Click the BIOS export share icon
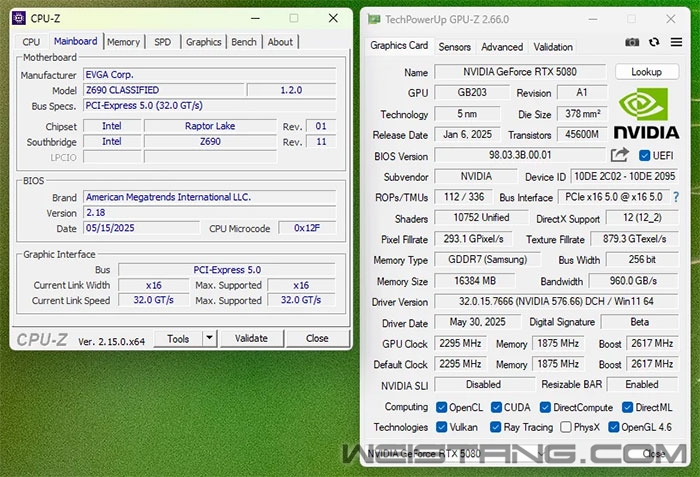Screen dimensions: 700x477 (x=620, y=155)
